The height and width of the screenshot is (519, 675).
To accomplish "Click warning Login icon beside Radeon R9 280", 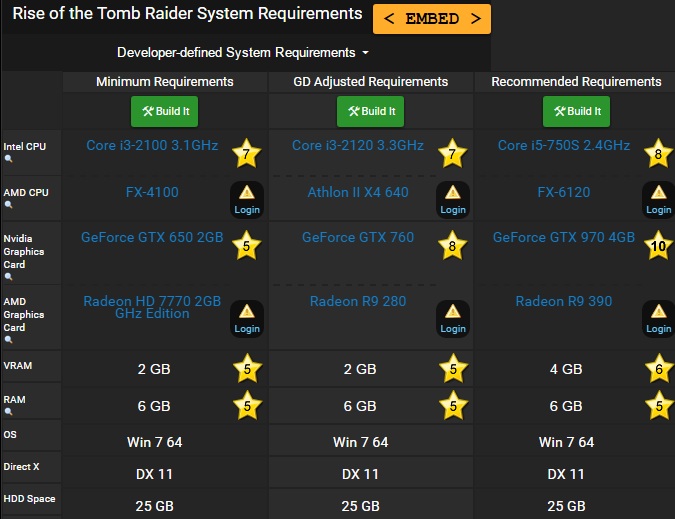I will coord(452,318).
